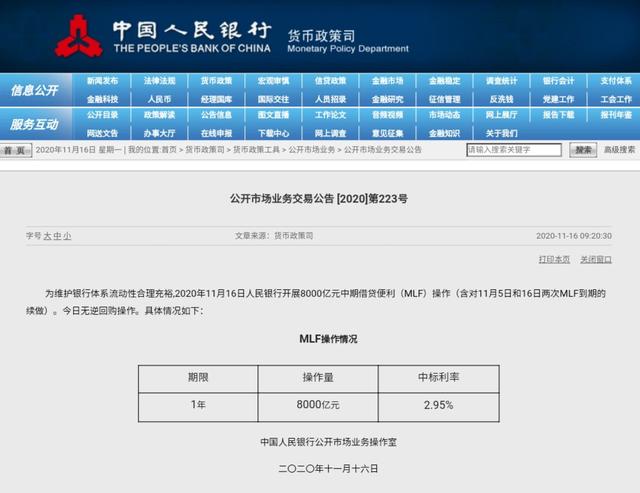Open the 金融知识 menu item
Image resolution: width=640 pixels, height=493 pixels.
[444, 133]
